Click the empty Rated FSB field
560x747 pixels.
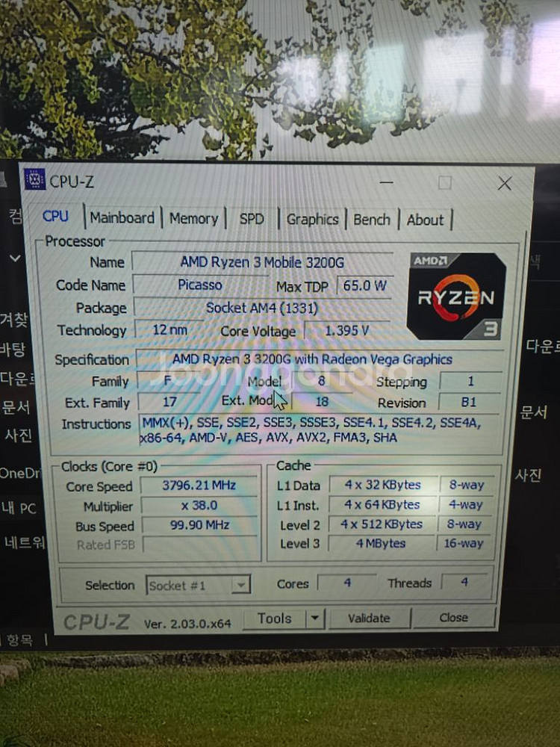click(x=200, y=545)
